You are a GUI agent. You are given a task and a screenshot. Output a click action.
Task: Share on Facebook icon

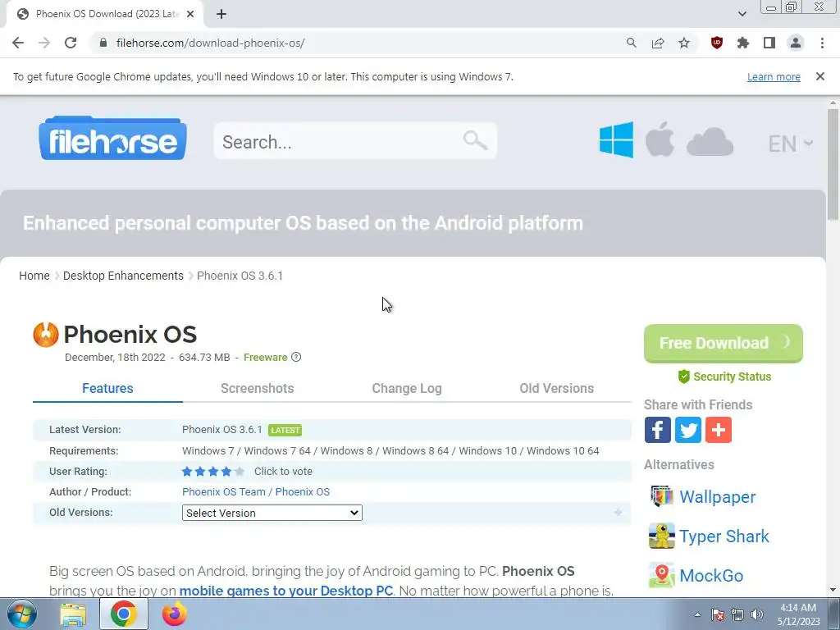pos(657,430)
